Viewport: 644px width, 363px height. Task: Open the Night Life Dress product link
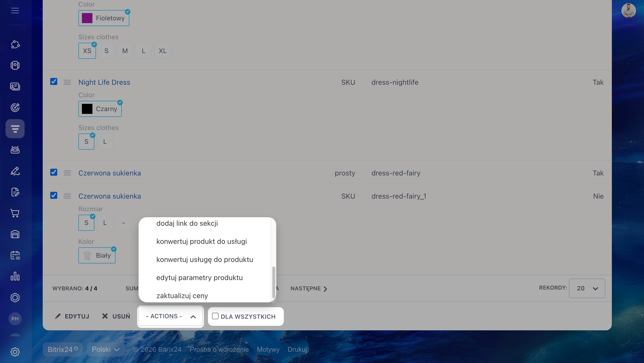[104, 82]
